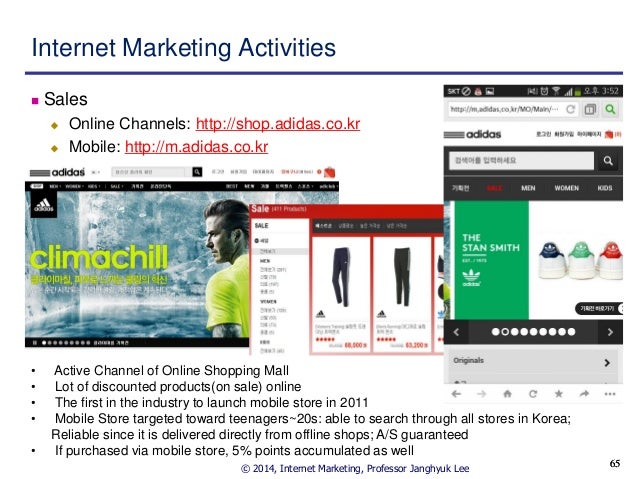Tap the bottom toolbar refresh icon
Image resolution: width=638 pixels, height=479 pixels.
tap(533, 394)
